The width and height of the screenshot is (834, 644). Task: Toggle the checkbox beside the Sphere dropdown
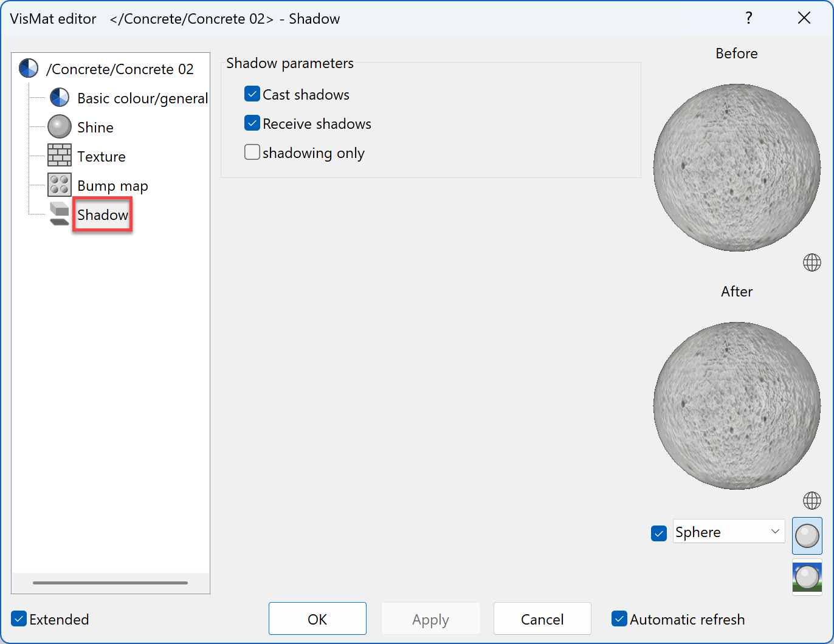point(658,533)
